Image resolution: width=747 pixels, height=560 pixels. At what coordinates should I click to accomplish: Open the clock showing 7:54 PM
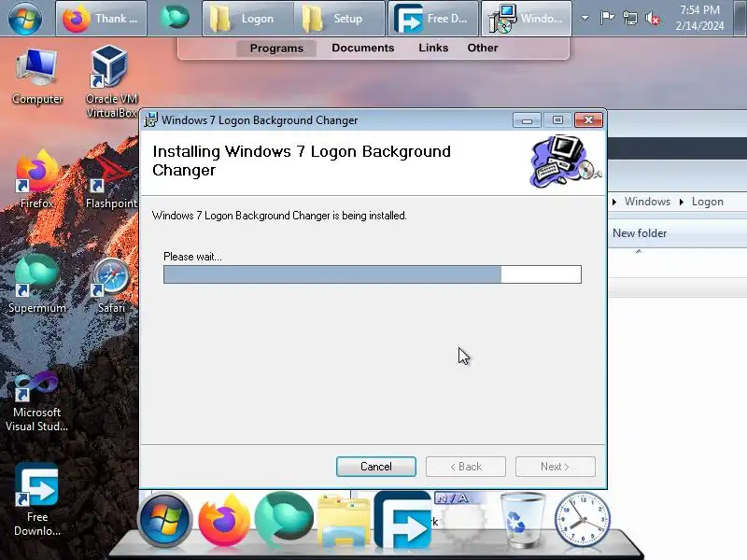[699, 18]
